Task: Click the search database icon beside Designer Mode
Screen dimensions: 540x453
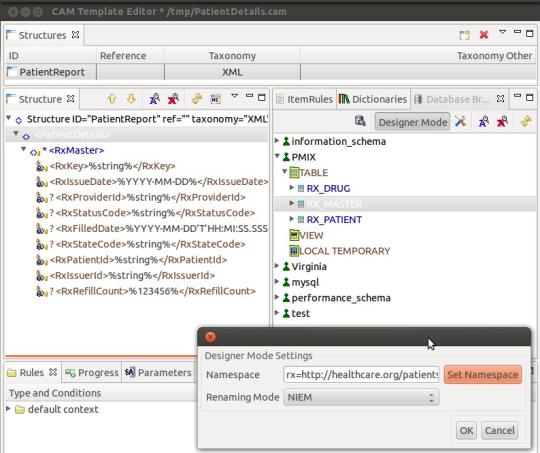Action: coord(360,121)
